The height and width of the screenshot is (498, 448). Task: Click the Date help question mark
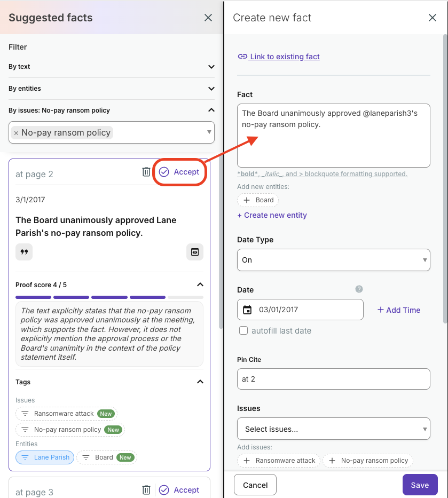tap(359, 289)
